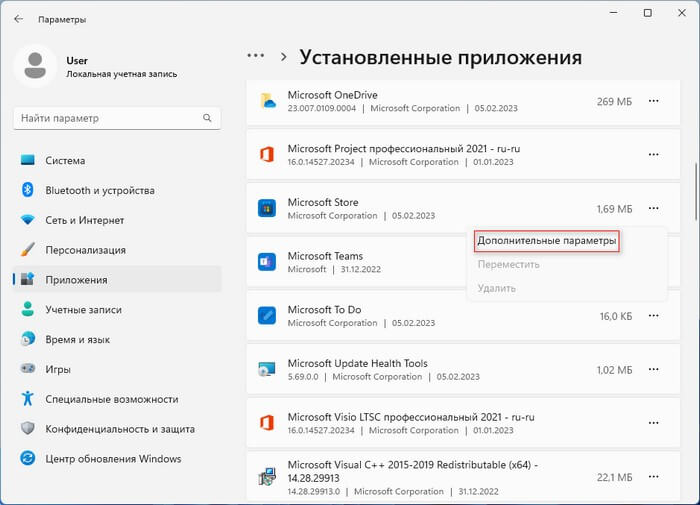
Task: Click the breadcrumb chevron before the heading
Action: pyautogui.click(x=283, y=57)
